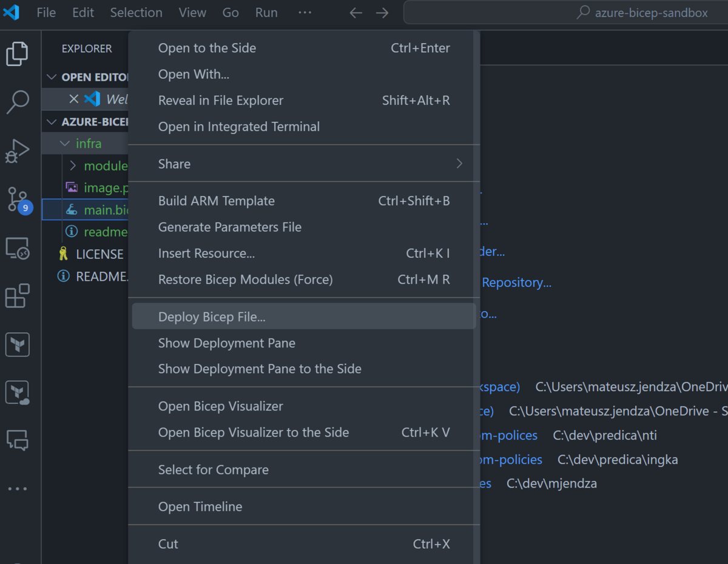Expand the modules folder chevron

pos(73,166)
